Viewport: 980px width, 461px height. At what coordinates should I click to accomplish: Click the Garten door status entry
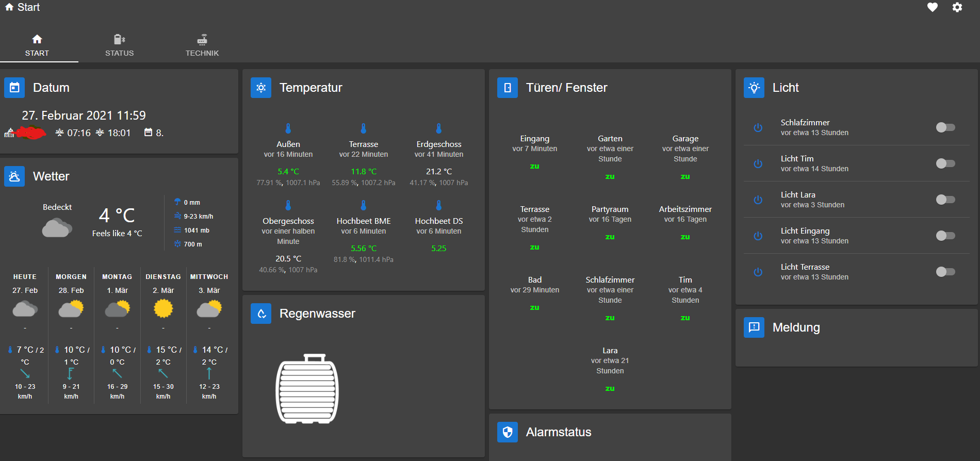tap(610, 157)
